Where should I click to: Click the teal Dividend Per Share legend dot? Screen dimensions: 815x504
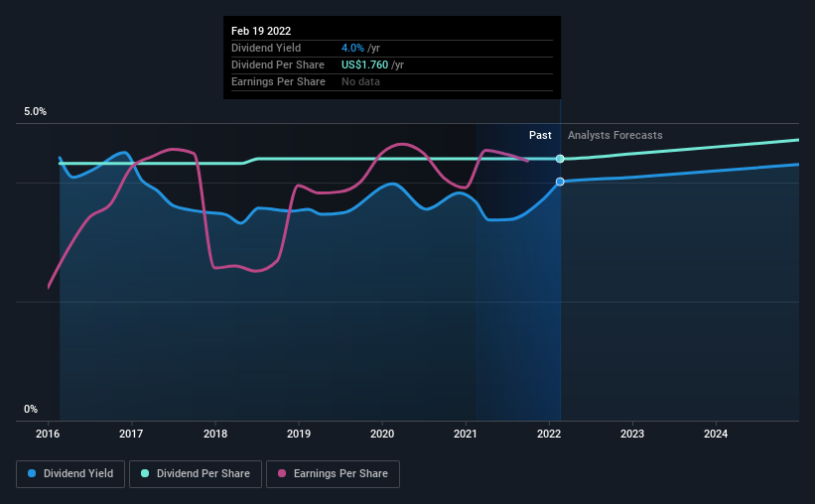pos(145,473)
